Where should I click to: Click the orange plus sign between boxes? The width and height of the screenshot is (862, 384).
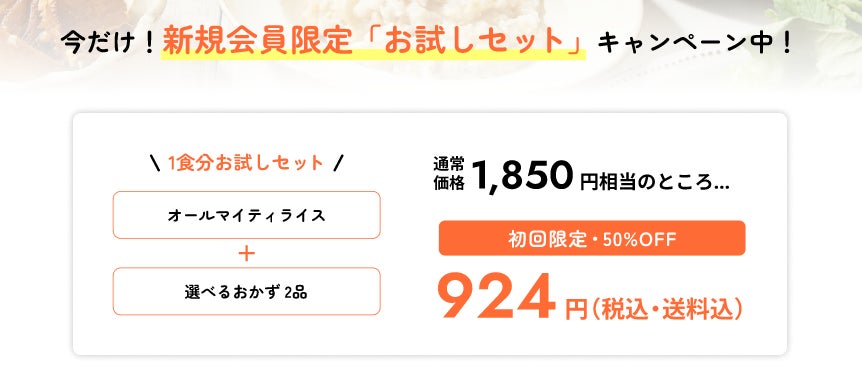click(246, 254)
